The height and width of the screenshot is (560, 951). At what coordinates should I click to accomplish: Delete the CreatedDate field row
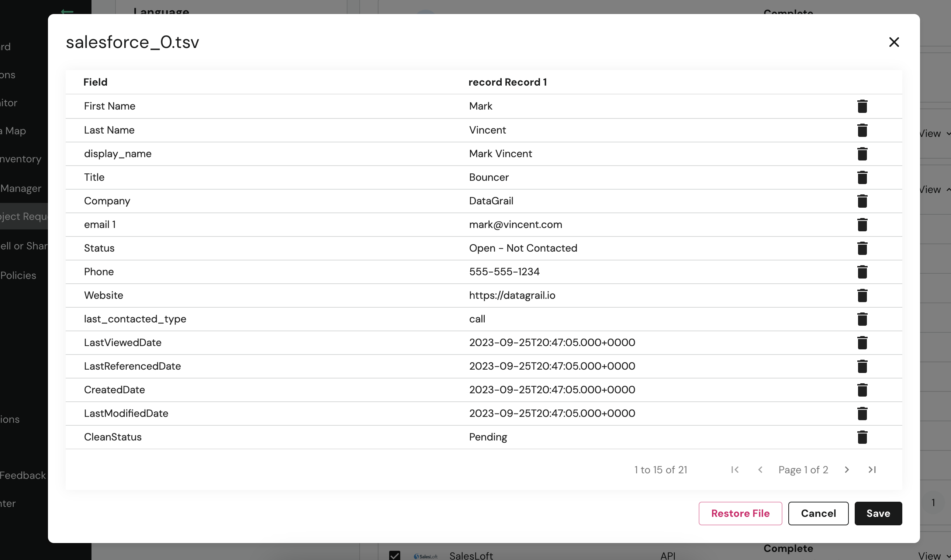point(862,390)
